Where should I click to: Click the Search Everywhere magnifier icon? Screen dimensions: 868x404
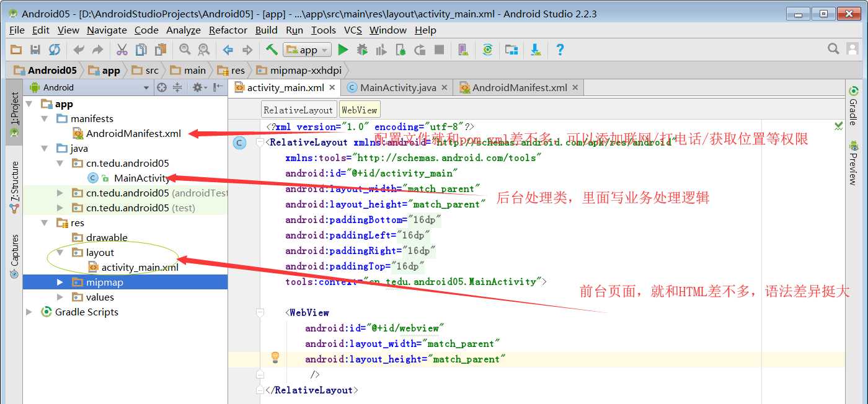coord(834,48)
